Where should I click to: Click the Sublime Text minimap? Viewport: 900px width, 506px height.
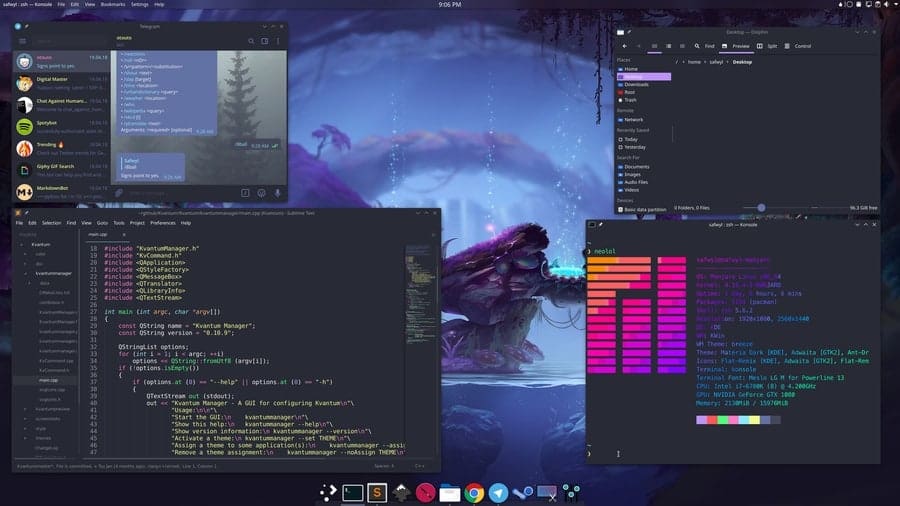coord(421,295)
